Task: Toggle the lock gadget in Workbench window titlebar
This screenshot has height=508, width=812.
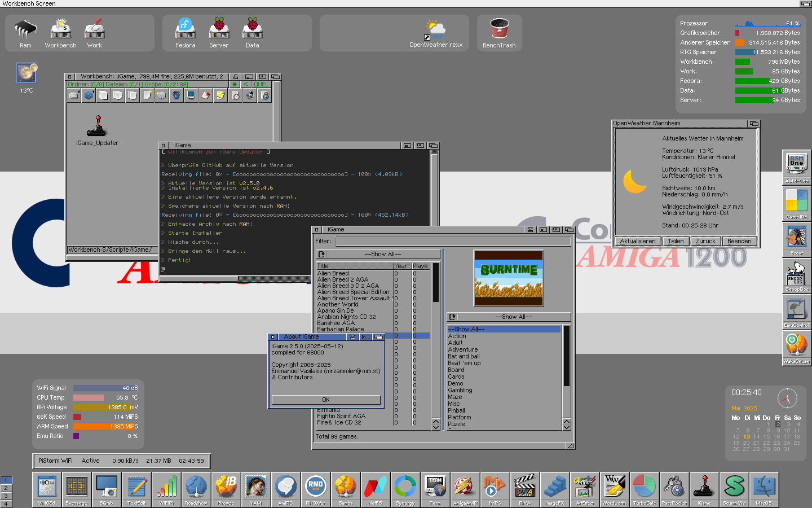Action: [x=236, y=77]
